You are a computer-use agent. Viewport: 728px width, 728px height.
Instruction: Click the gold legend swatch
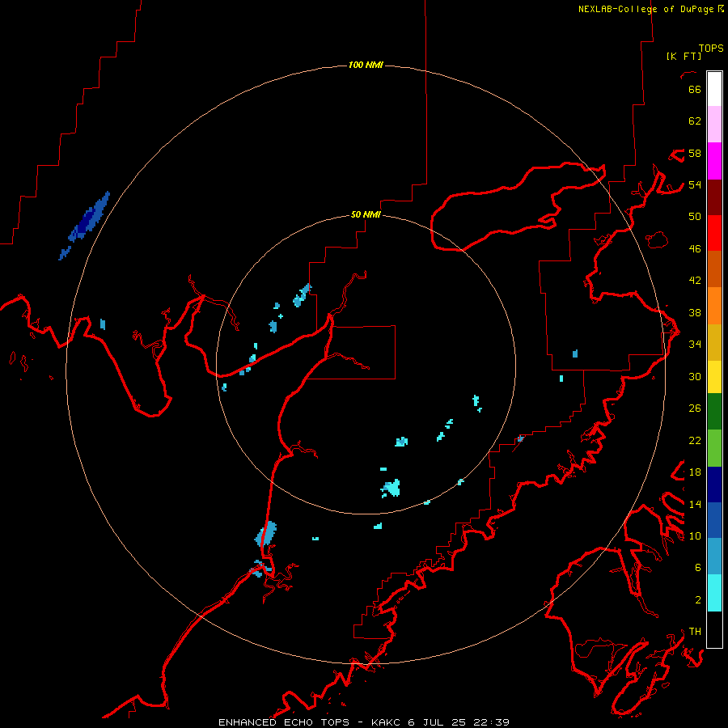click(x=714, y=341)
